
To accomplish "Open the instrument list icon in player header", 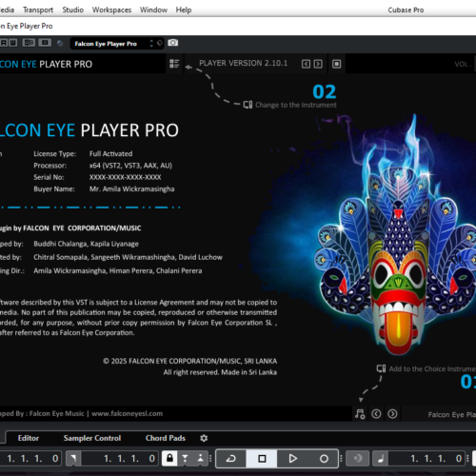I will click(174, 64).
